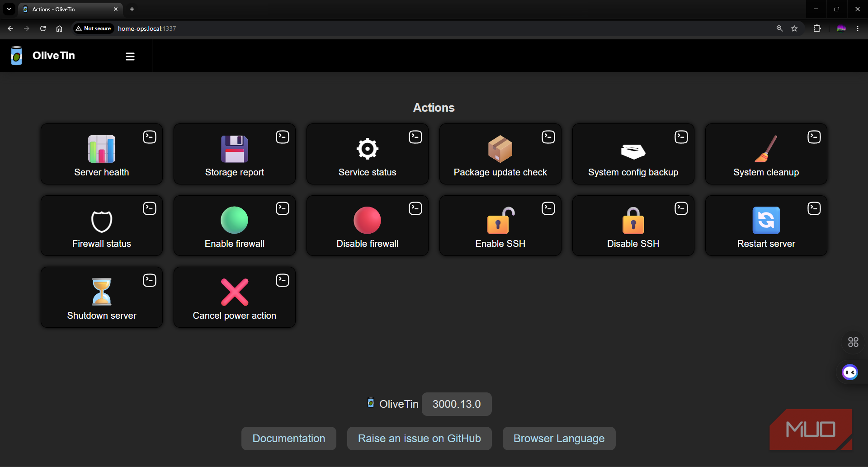
Task: Click the Shutdown server label
Action: click(102, 316)
